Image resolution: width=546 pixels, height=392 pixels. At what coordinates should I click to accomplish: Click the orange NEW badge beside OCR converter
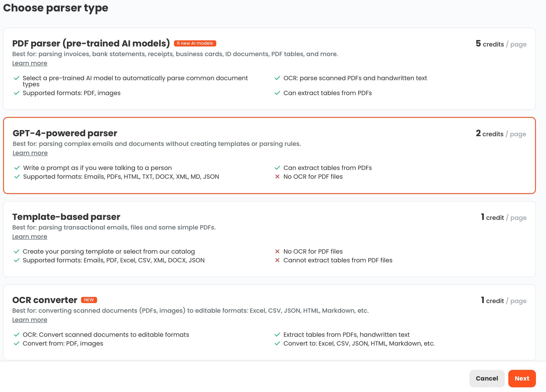(89, 300)
